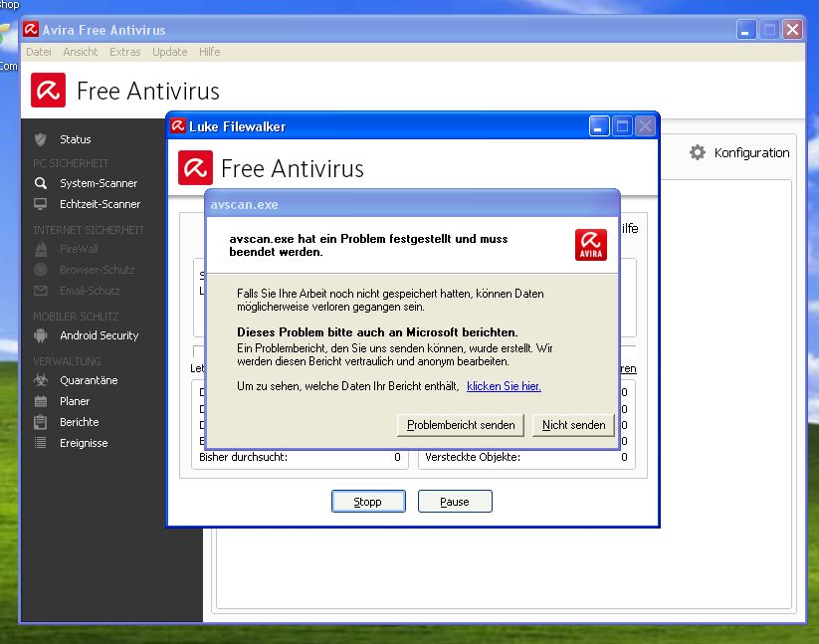Viewport: 819px width, 644px height.
Task: Open Planer in the sidebar
Action: pyautogui.click(x=75, y=401)
